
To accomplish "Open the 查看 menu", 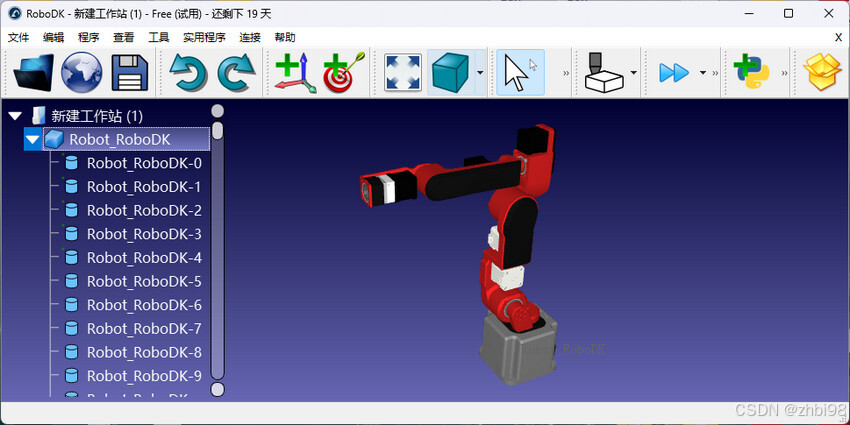I will [x=124, y=37].
